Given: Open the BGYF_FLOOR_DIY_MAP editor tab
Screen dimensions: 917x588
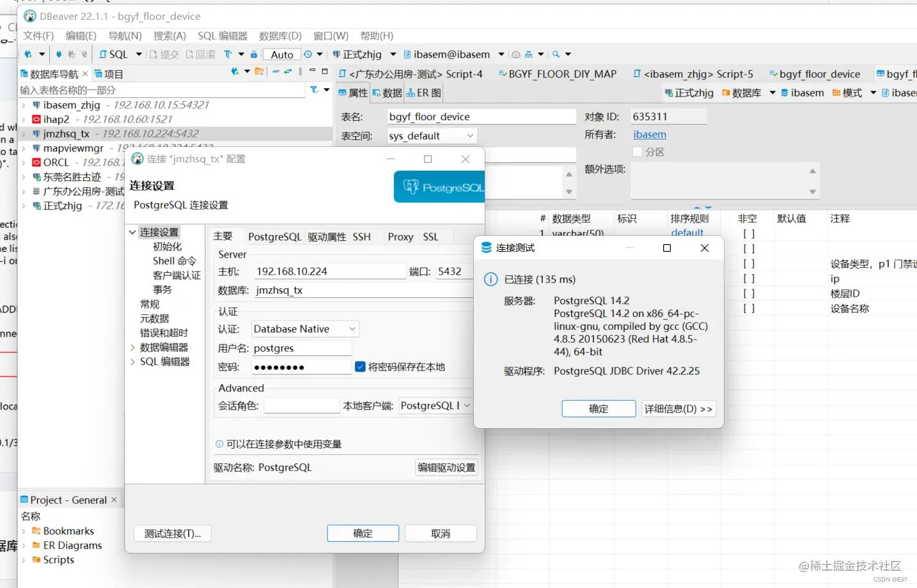Looking at the screenshot, I should point(557,74).
